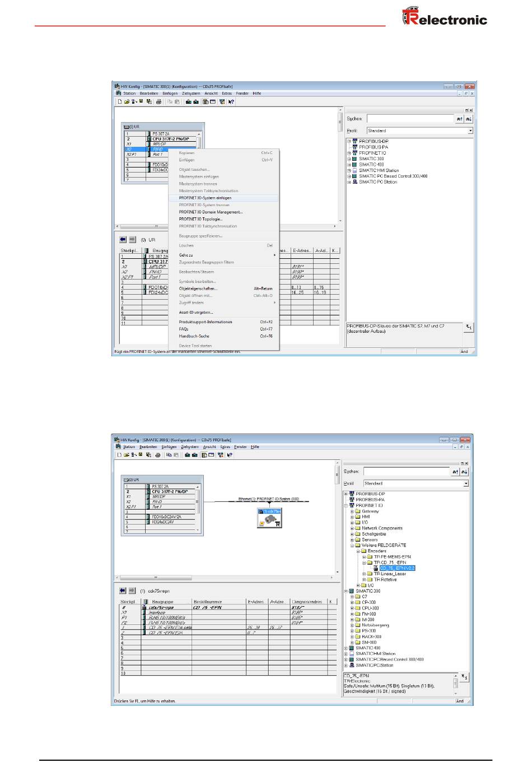Viewport: 532px width, 777px height.
Task: Open Extras menu in lower HW Konfig window
Action: (225, 447)
